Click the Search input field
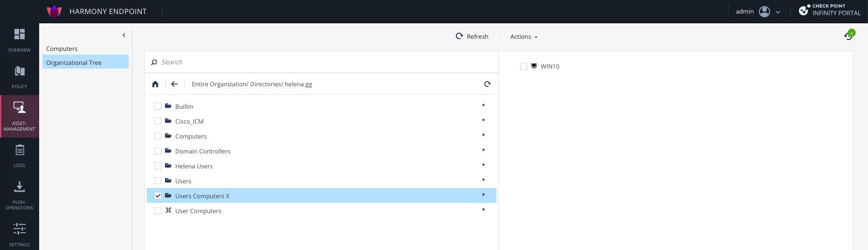Screen dimensions: 868x250 322,62
